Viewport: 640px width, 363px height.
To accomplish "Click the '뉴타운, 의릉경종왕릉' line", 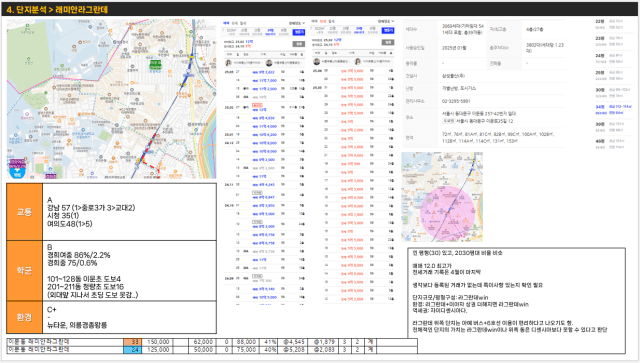I will tap(77, 325).
